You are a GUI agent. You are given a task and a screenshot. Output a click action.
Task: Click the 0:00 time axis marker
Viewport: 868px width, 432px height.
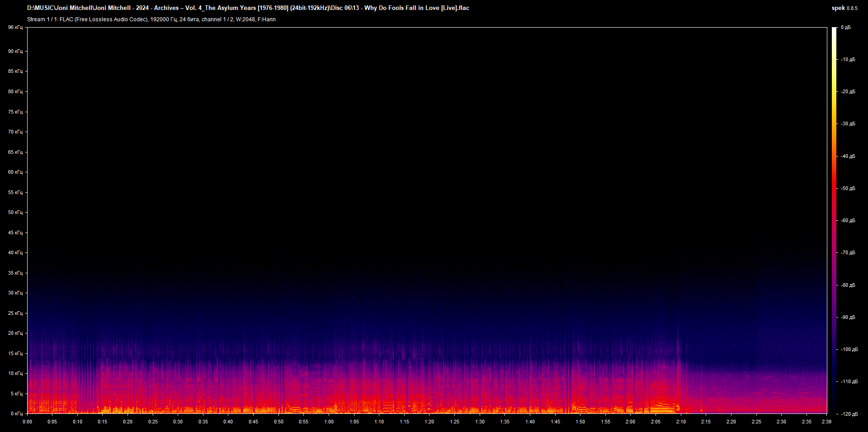28,422
